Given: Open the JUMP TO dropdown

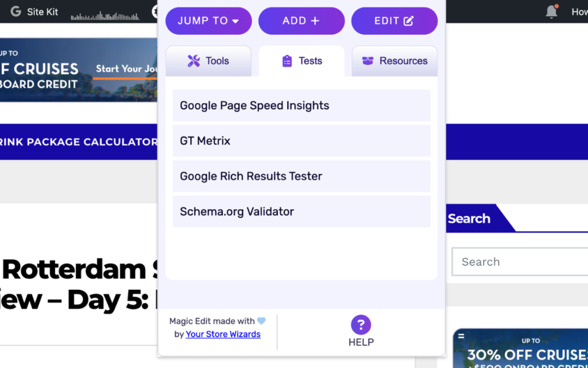Looking at the screenshot, I should click(x=208, y=20).
